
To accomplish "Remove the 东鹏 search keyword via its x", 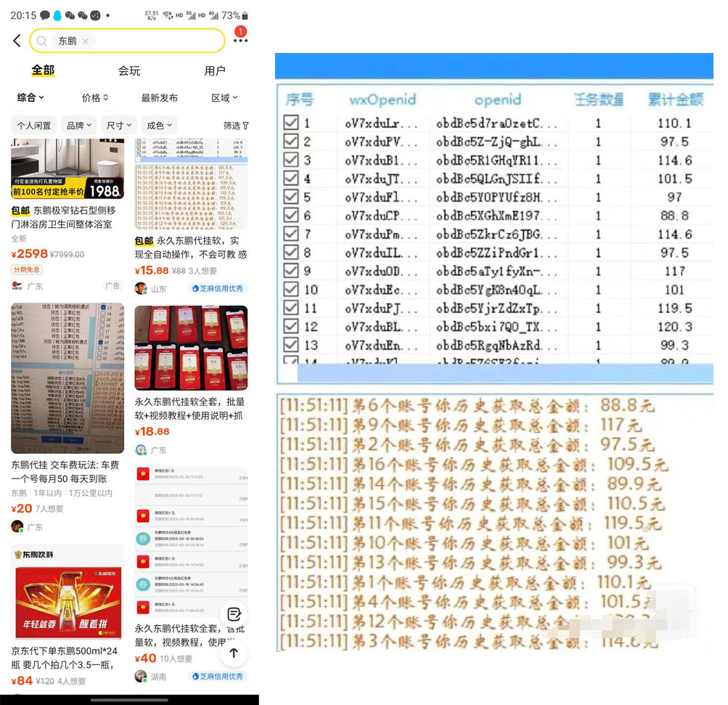I will pos(85,41).
